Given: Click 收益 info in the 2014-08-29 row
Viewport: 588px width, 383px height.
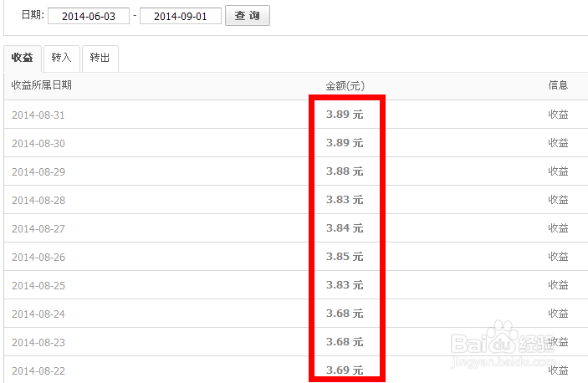Looking at the screenshot, I should tap(558, 171).
